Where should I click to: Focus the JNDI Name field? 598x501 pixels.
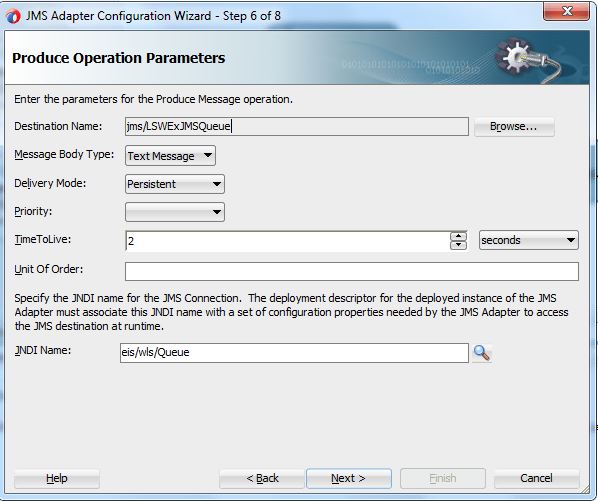coord(294,353)
